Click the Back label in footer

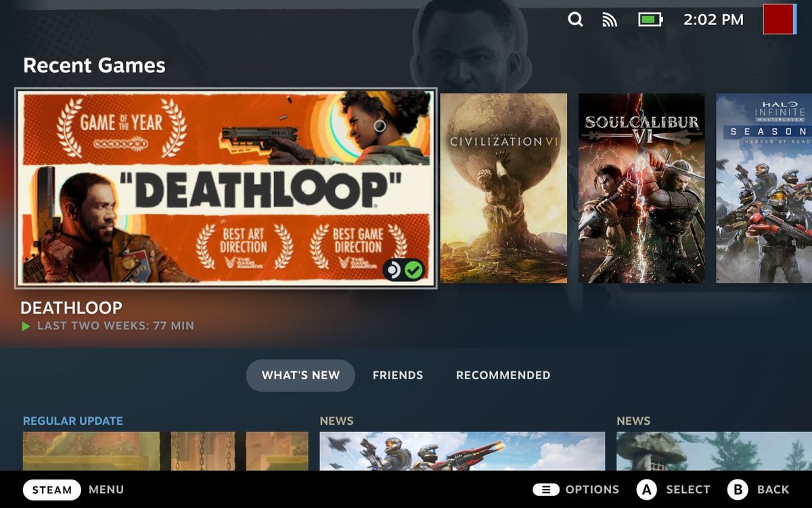coord(773,490)
